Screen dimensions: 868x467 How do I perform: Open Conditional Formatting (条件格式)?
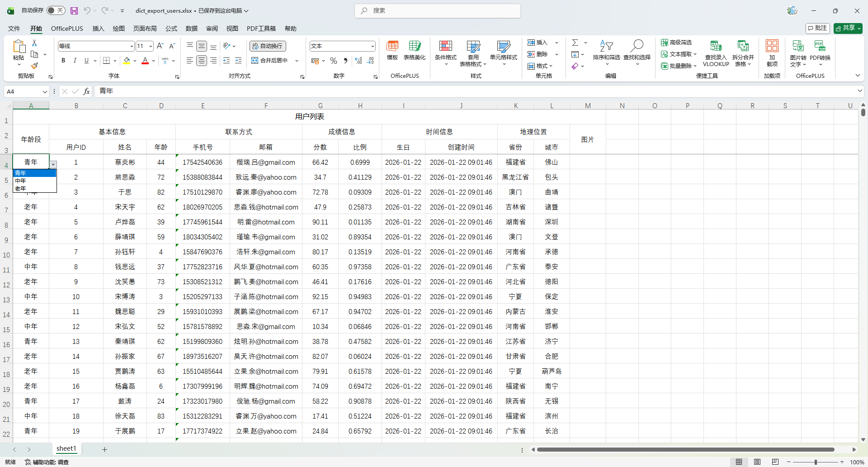[445, 52]
